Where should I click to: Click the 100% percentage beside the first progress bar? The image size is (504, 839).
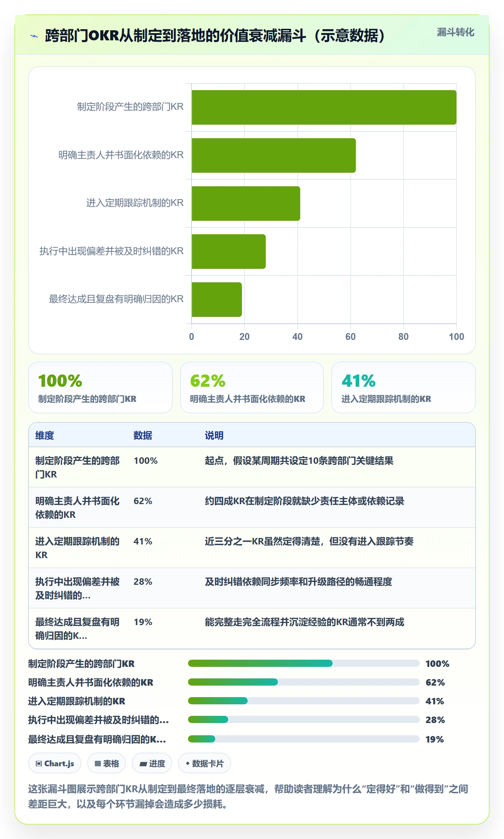[x=437, y=664]
